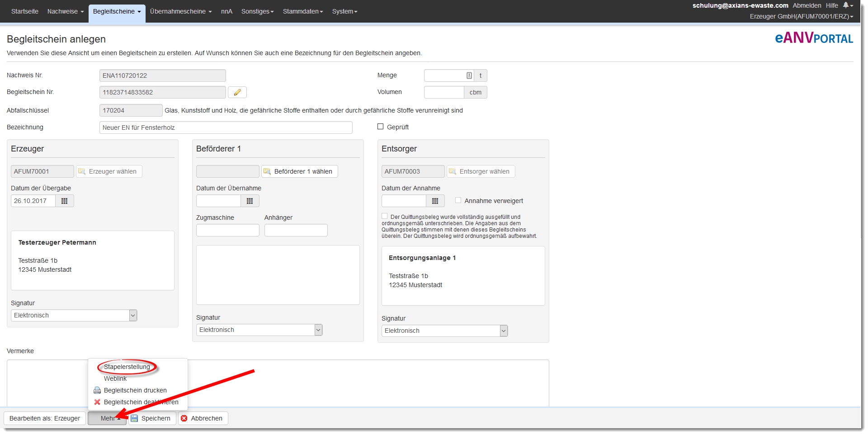Expand the Sonstiges menu
This screenshot has height=435, width=868.
(258, 11)
